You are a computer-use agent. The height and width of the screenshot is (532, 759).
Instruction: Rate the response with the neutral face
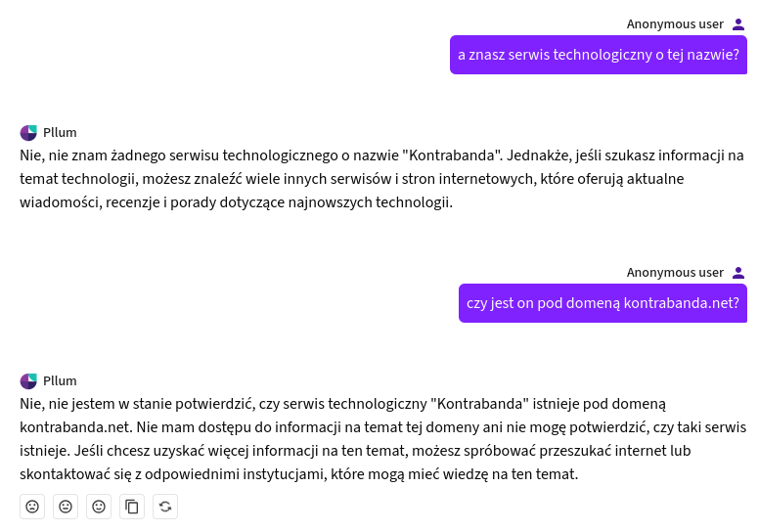tap(66, 507)
